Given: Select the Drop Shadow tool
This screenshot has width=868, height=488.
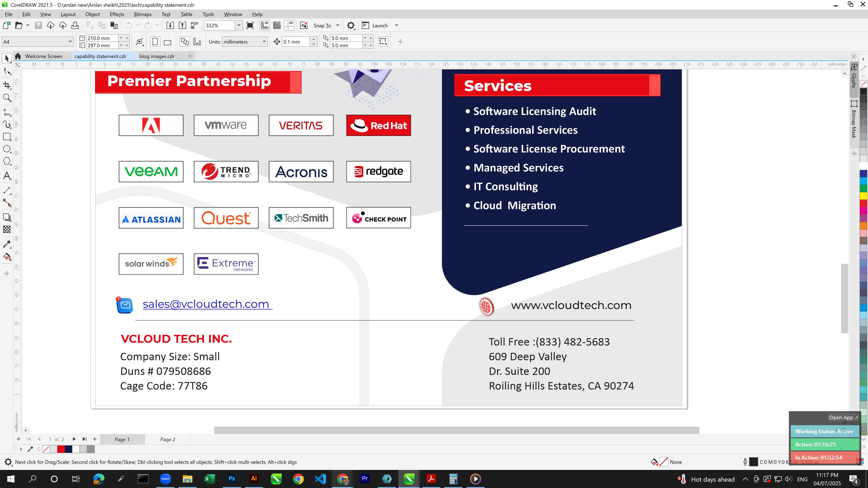Looking at the screenshot, I should pos(7,217).
